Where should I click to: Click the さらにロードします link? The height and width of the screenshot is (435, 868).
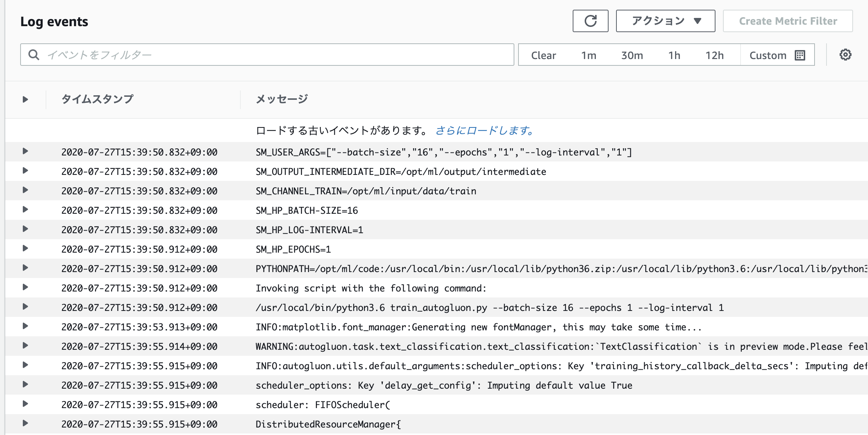[484, 130]
